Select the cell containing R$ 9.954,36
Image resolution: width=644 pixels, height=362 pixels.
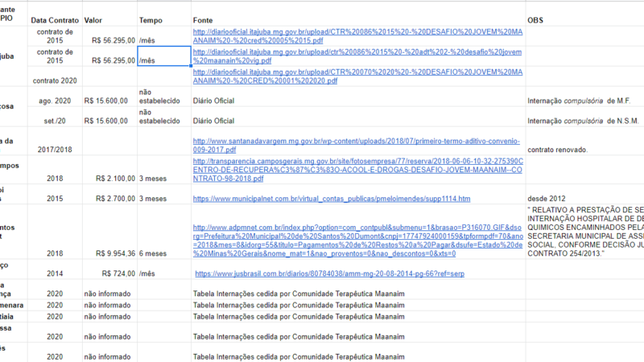(x=109, y=253)
